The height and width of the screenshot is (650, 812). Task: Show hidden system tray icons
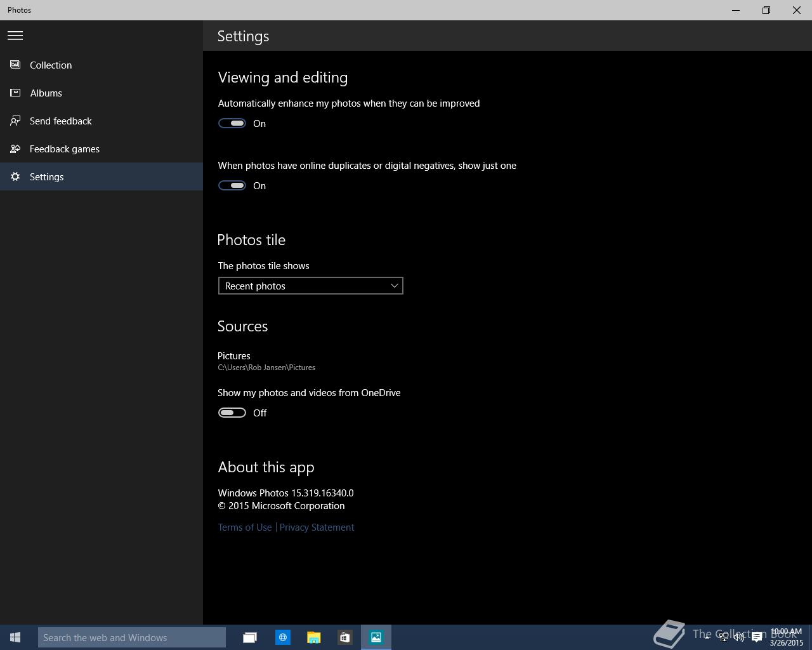tap(707, 637)
